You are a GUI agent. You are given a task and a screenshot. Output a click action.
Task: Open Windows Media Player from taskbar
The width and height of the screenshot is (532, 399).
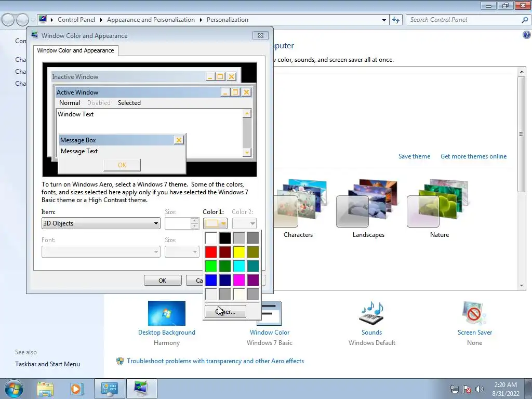click(77, 389)
